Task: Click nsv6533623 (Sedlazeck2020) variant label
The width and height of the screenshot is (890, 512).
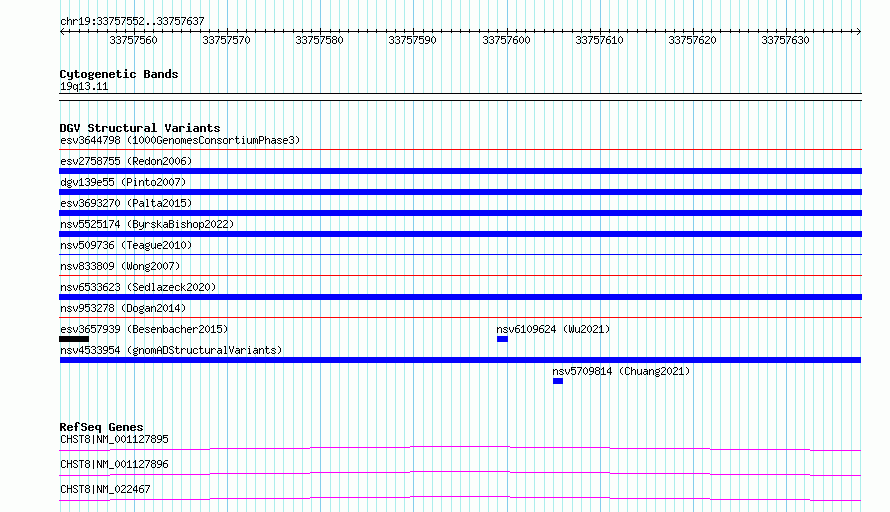Action: [x=138, y=287]
